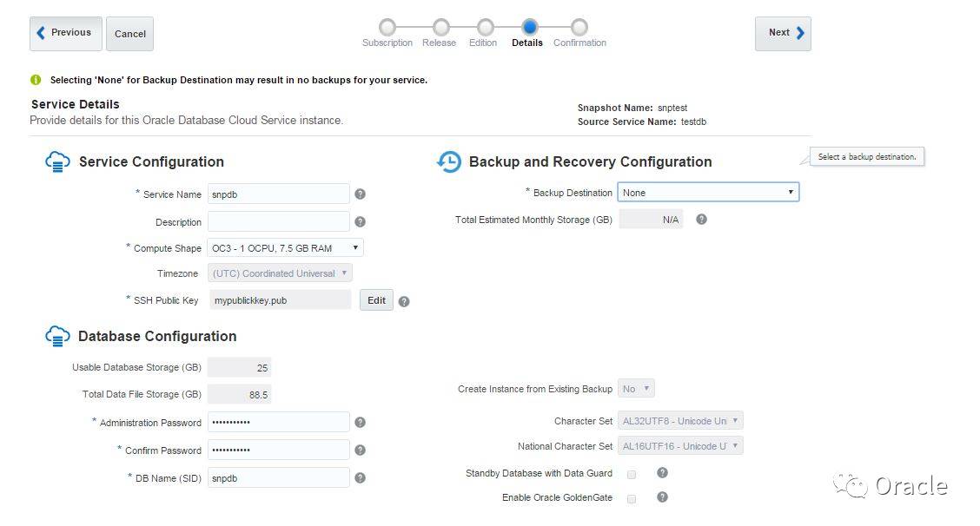The width and height of the screenshot is (980, 526).
Task: Click the N/A monthly storage value
Action: tap(652, 220)
